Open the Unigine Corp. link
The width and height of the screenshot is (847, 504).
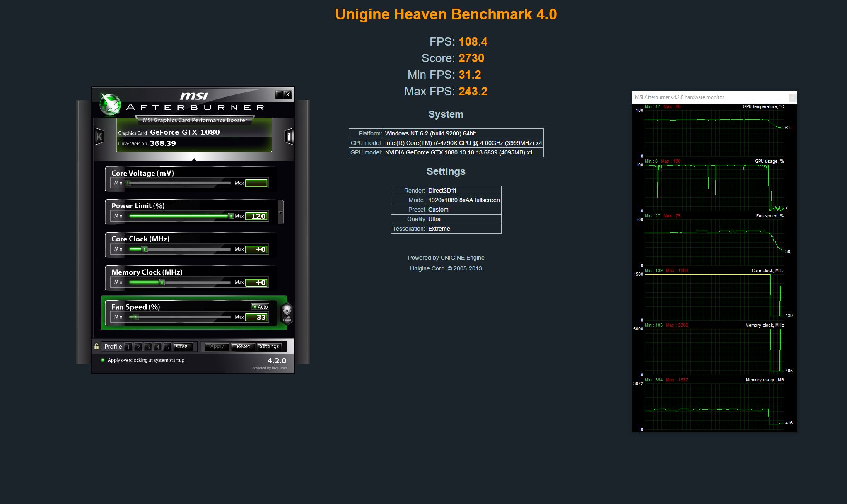(x=427, y=268)
